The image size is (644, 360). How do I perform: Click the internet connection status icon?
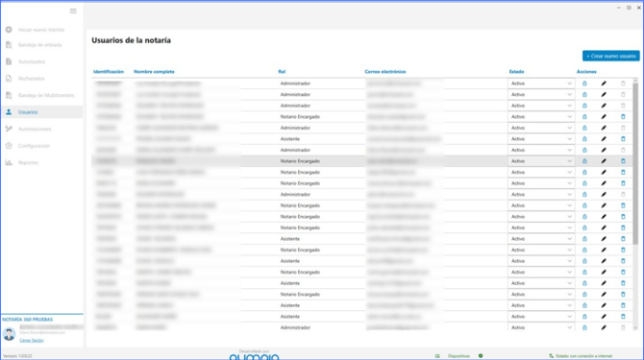551,356
